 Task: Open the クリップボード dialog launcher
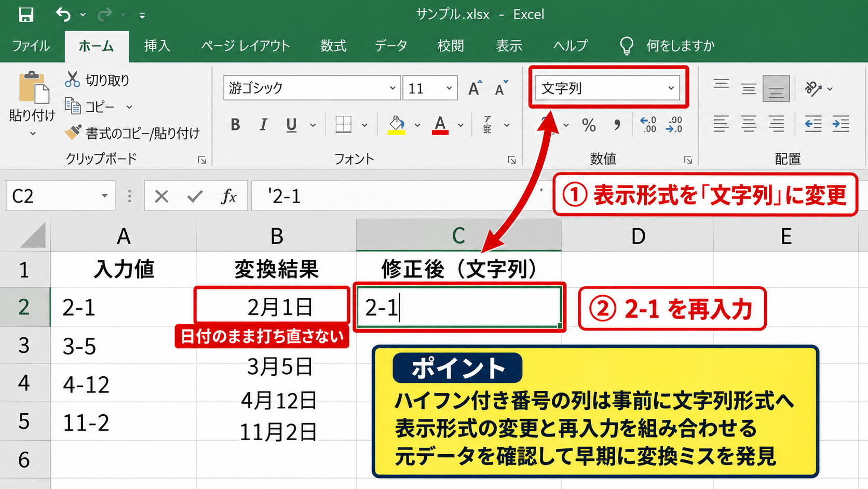tap(202, 160)
